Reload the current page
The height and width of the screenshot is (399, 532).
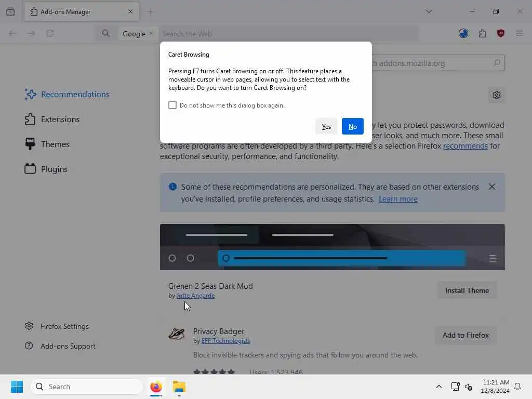coord(50,33)
